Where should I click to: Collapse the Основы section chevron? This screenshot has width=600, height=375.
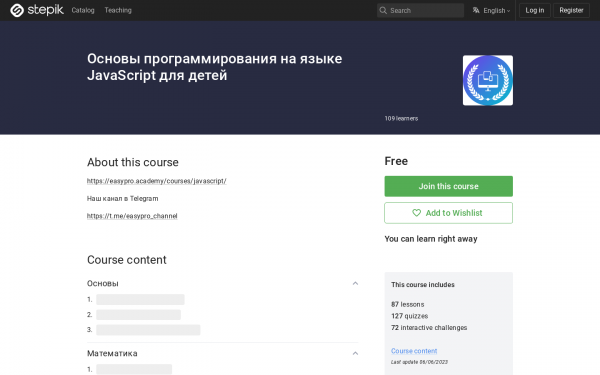355,284
